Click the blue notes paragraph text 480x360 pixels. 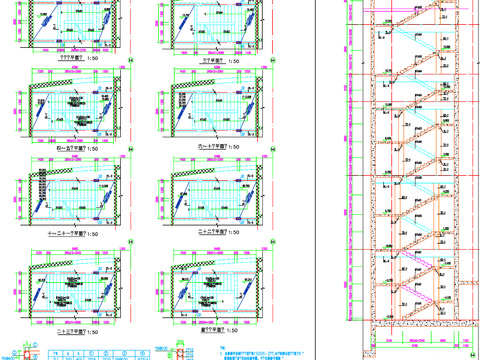click(262, 354)
